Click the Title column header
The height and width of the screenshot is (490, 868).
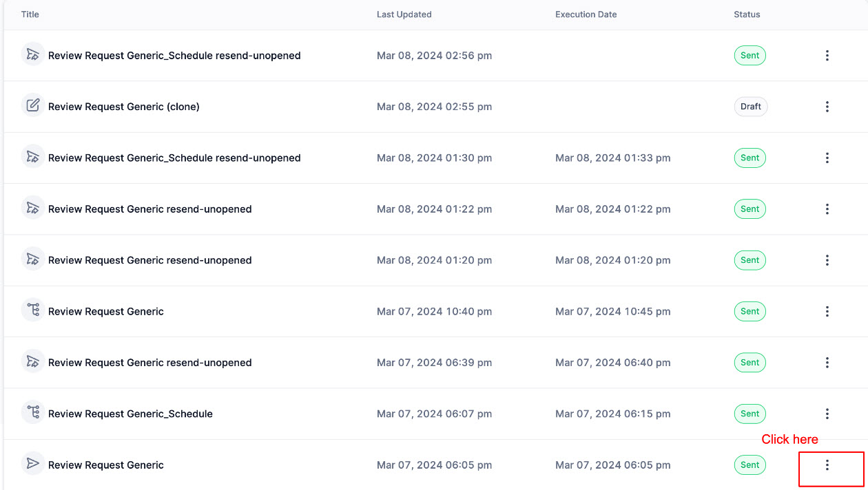coord(30,14)
